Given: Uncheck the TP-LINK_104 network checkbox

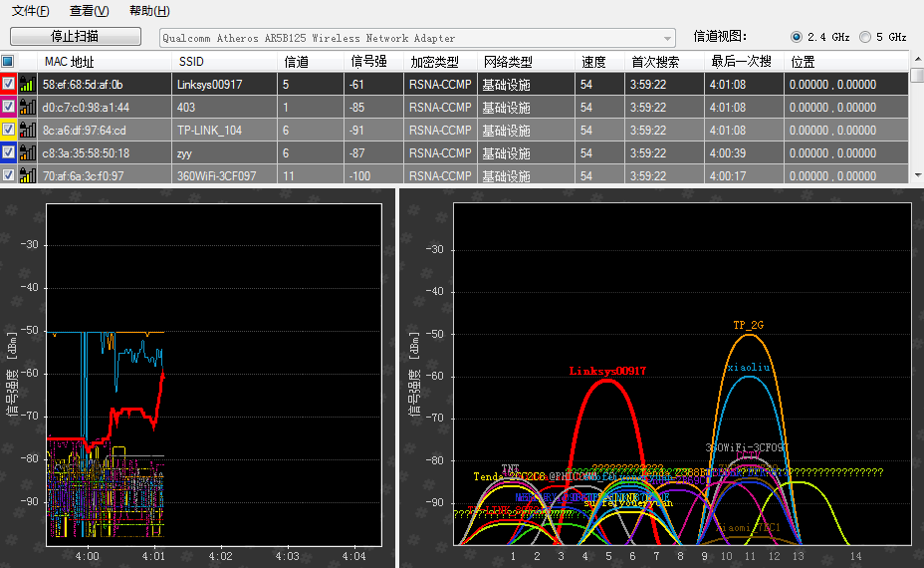Looking at the screenshot, I should [x=8, y=130].
